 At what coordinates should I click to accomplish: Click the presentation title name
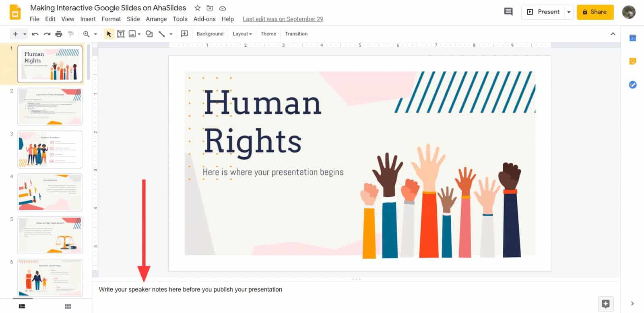[108, 8]
